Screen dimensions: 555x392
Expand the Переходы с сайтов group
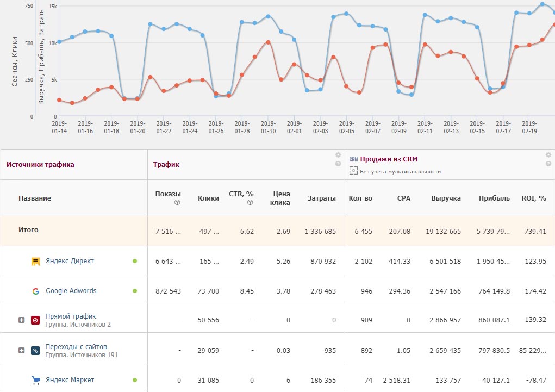click(22, 350)
